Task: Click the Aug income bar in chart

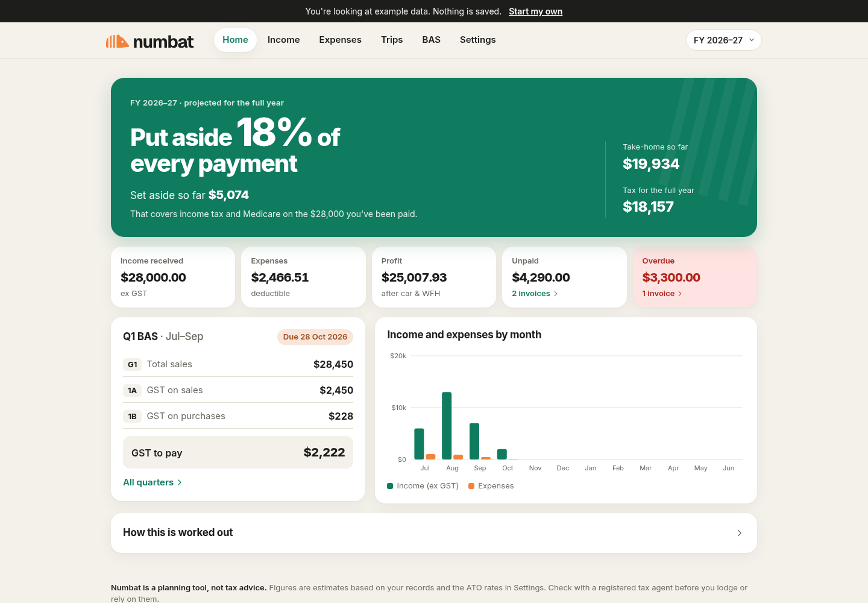Action: 447,426
